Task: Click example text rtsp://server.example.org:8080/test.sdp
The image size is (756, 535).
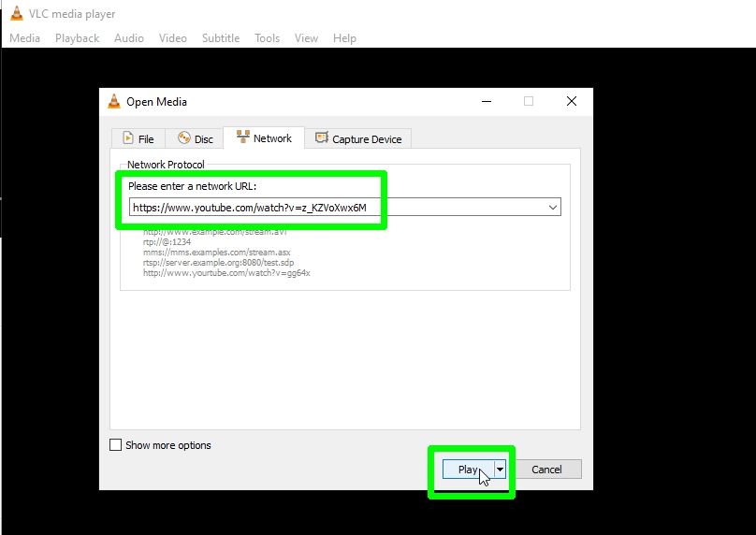Action: (x=218, y=262)
